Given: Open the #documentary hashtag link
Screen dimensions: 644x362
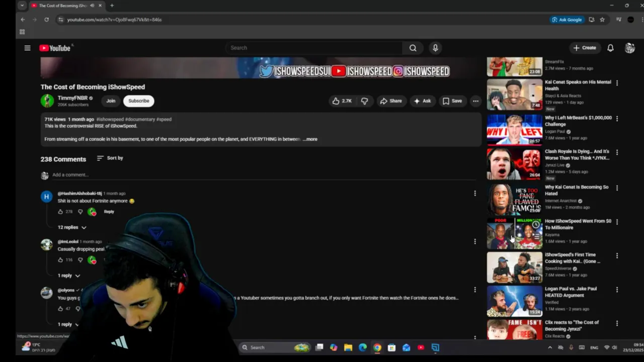Looking at the screenshot, I should click(140, 119).
